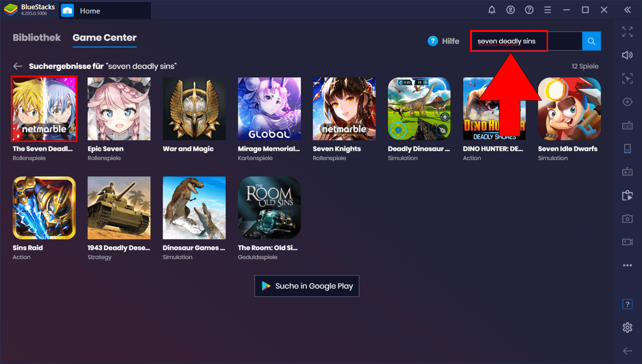Open the help question mark in title bar

pyautogui.click(x=529, y=10)
